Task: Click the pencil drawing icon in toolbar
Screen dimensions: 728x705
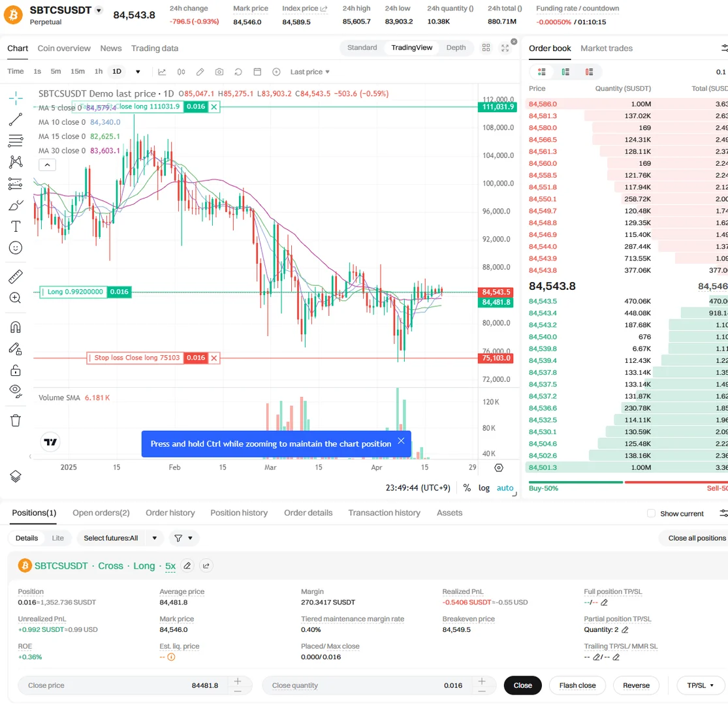Action: pyautogui.click(x=200, y=72)
